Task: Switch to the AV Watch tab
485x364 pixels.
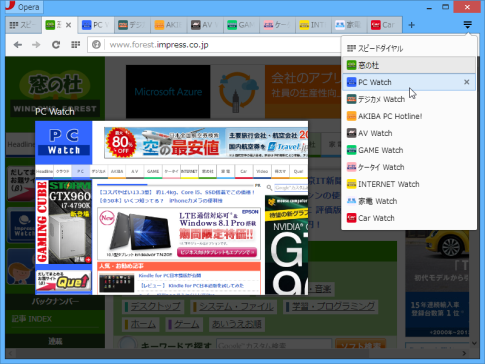Action: tap(205, 25)
